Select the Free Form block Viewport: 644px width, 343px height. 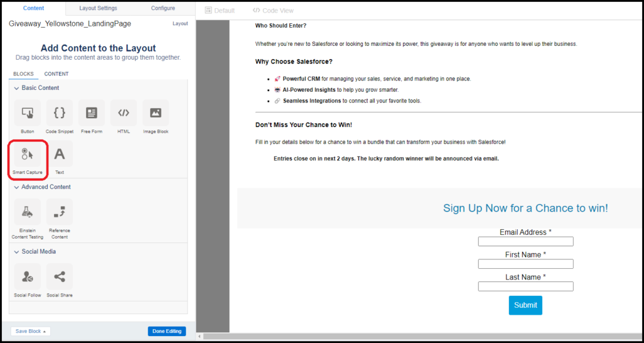pos(92,113)
